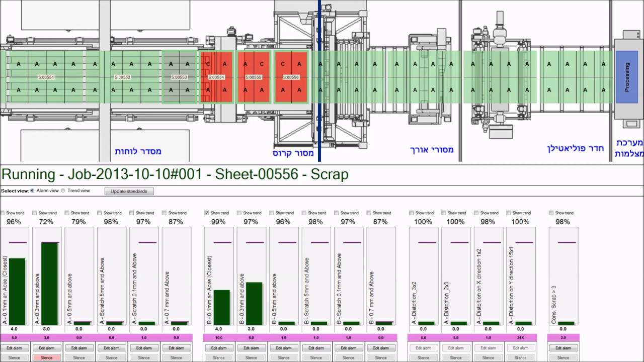Viewport: 644px width, 362px height.
Task: Edit alarm for A - Scratch 0.1mm and Above
Action: pyautogui.click(x=143, y=348)
